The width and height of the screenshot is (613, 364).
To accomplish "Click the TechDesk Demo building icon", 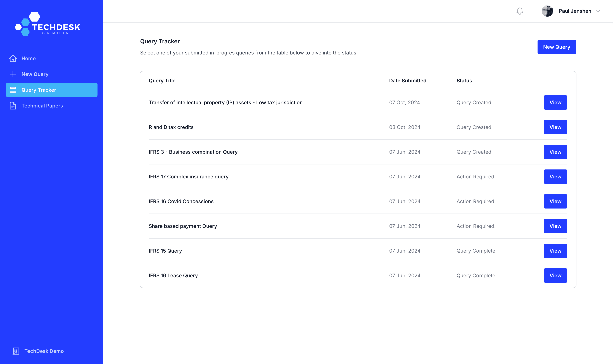I will click(16, 351).
